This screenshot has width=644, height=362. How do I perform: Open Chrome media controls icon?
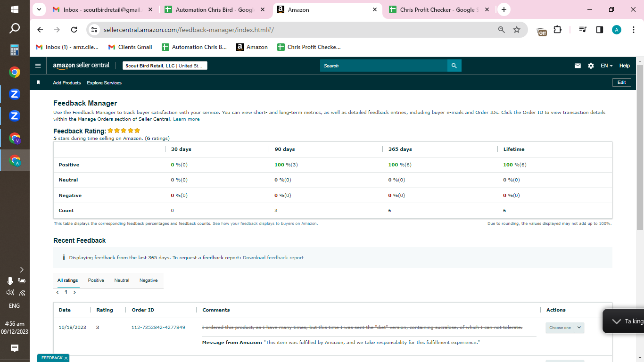pyautogui.click(x=583, y=30)
